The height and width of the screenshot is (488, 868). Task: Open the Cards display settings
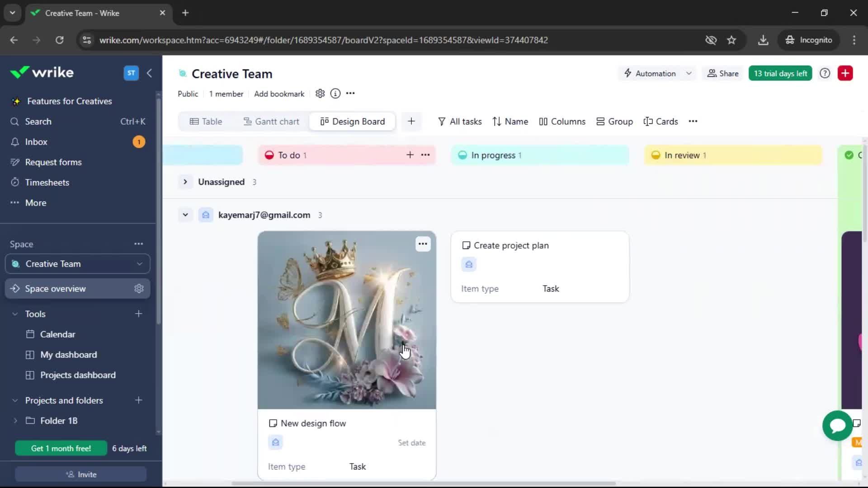click(x=660, y=122)
